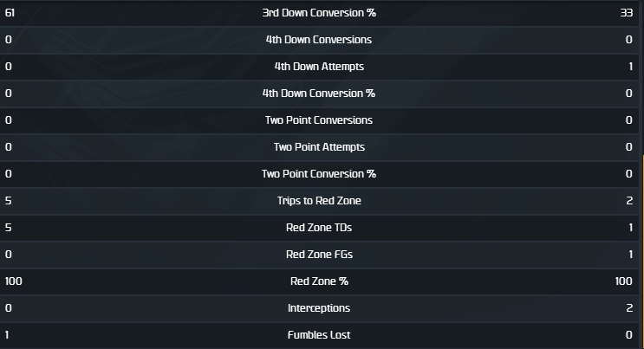Select the Trips to Red Zone label
The width and height of the screenshot is (644, 349).
pyautogui.click(x=319, y=201)
